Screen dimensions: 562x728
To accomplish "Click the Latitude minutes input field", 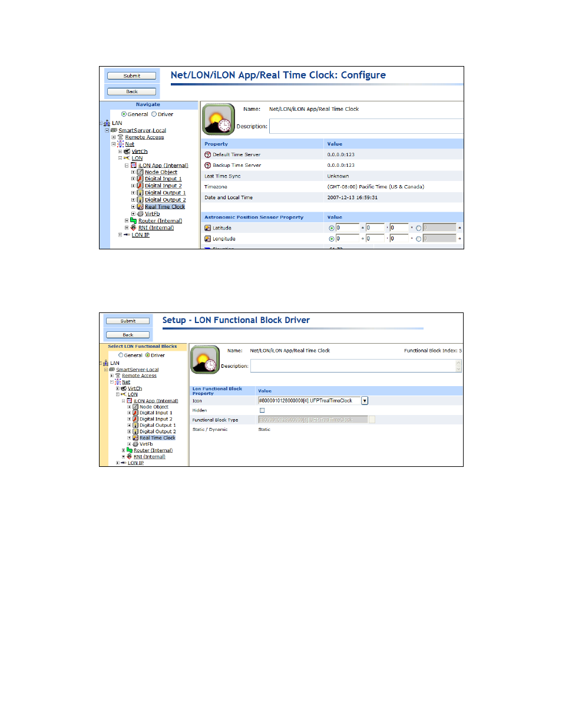I will 375,228.
